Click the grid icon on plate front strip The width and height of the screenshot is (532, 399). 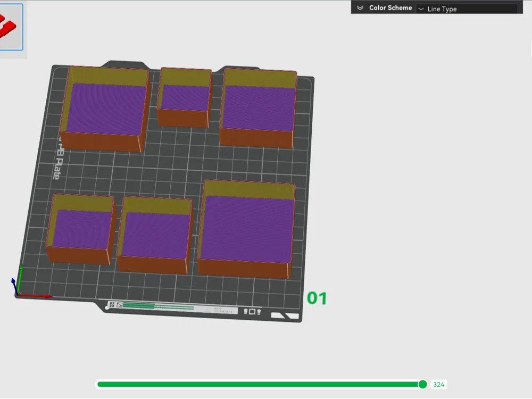point(112,305)
